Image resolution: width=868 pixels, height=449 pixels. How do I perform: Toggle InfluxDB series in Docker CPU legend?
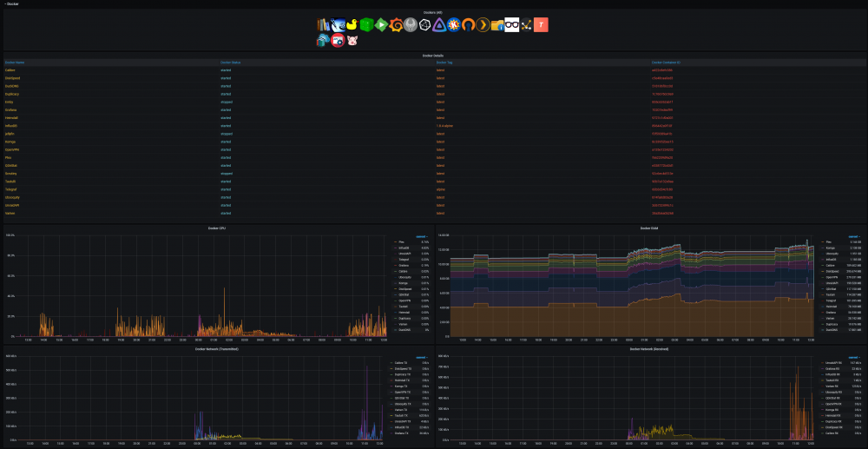[403, 248]
